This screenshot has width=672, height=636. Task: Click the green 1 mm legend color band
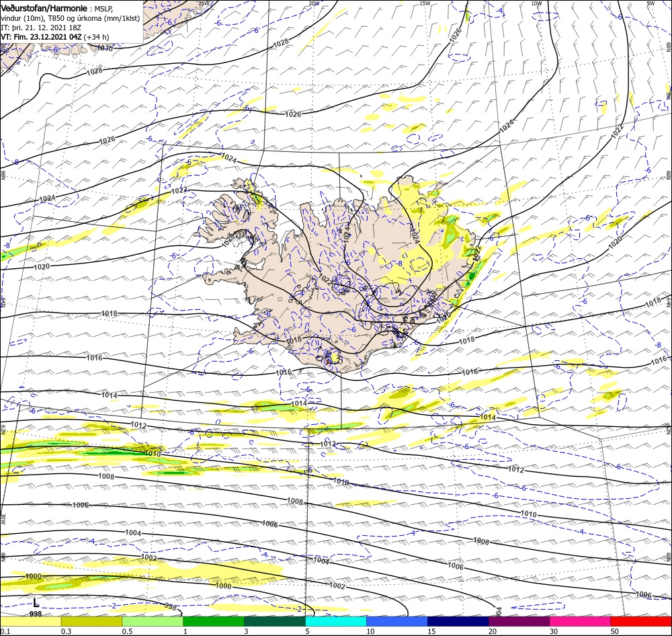[x=214, y=621]
